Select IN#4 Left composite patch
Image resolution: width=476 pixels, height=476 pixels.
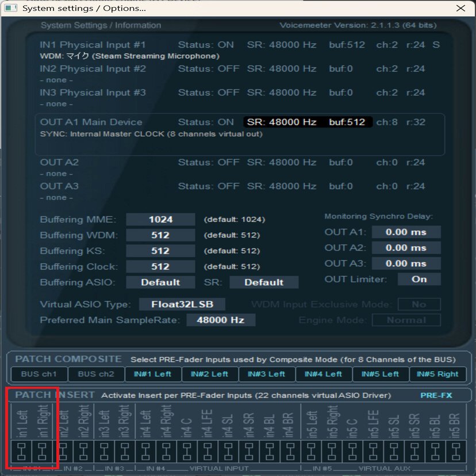click(x=324, y=374)
